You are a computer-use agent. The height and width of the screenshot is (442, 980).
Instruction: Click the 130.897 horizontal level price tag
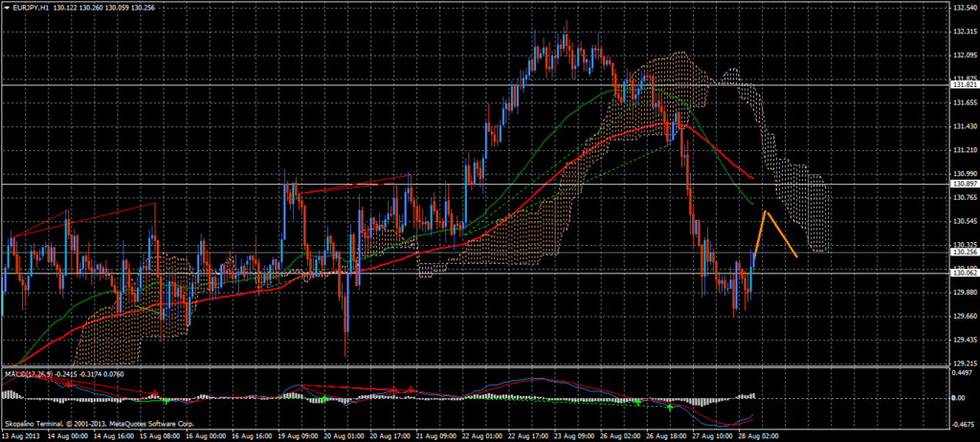[963, 183]
